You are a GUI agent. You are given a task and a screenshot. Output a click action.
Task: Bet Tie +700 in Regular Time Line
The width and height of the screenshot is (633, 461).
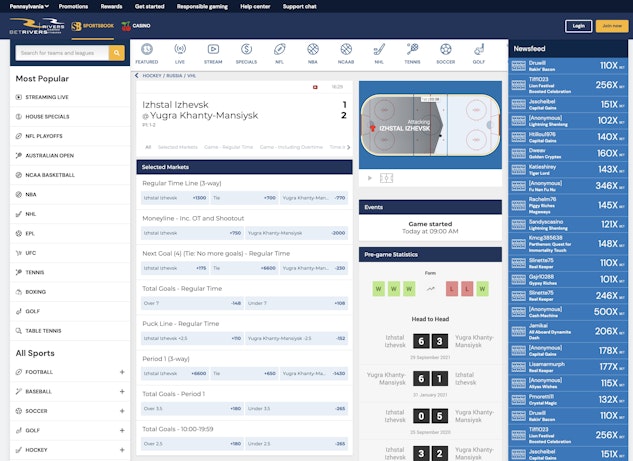pyautogui.click(x=244, y=198)
